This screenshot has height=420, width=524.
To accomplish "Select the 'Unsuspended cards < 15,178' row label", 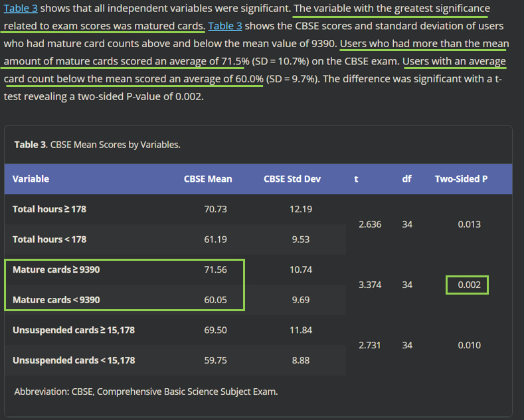I will pyautogui.click(x=74, y=360).
